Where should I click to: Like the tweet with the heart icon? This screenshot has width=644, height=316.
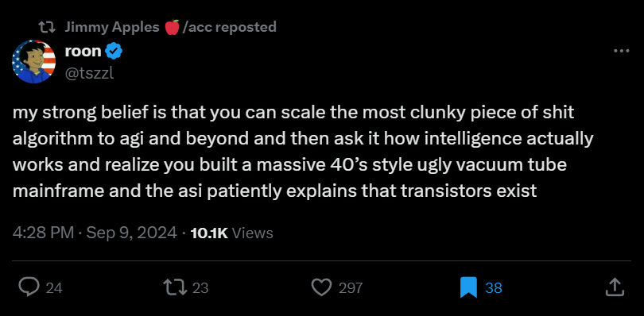tap(321, 287)
